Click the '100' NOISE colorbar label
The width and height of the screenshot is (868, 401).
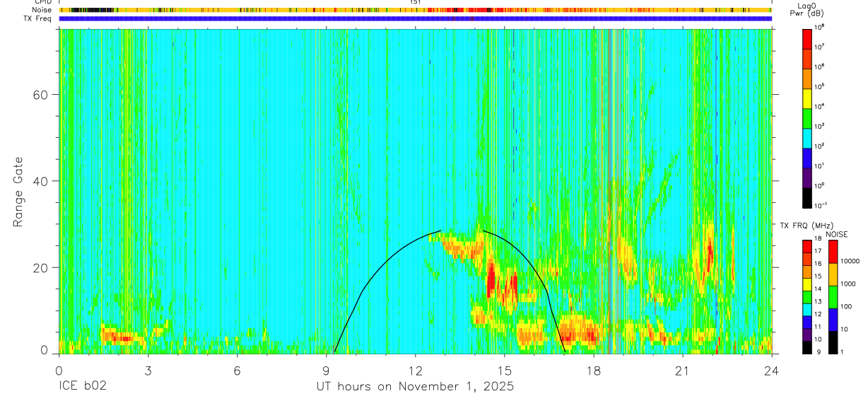(847, 306)
